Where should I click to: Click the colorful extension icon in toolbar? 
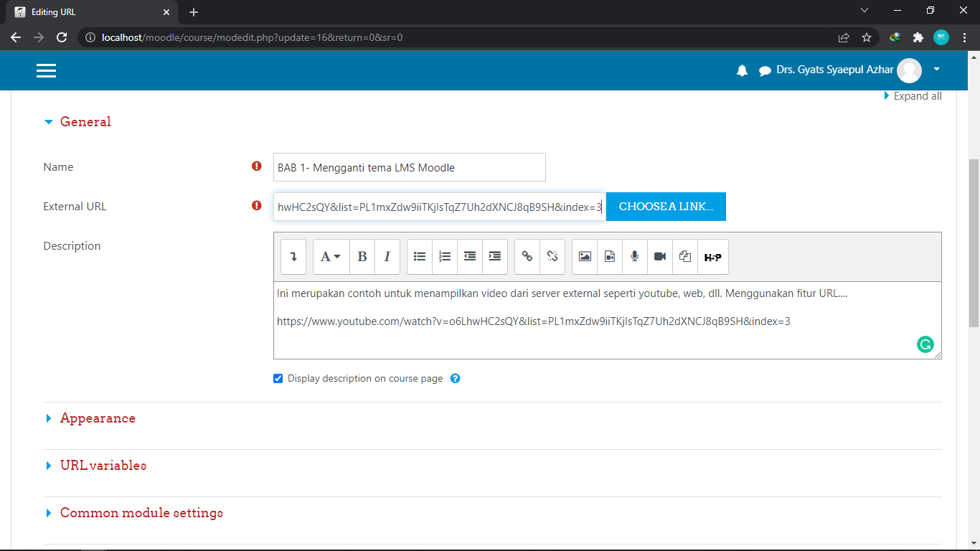point(895,37)
